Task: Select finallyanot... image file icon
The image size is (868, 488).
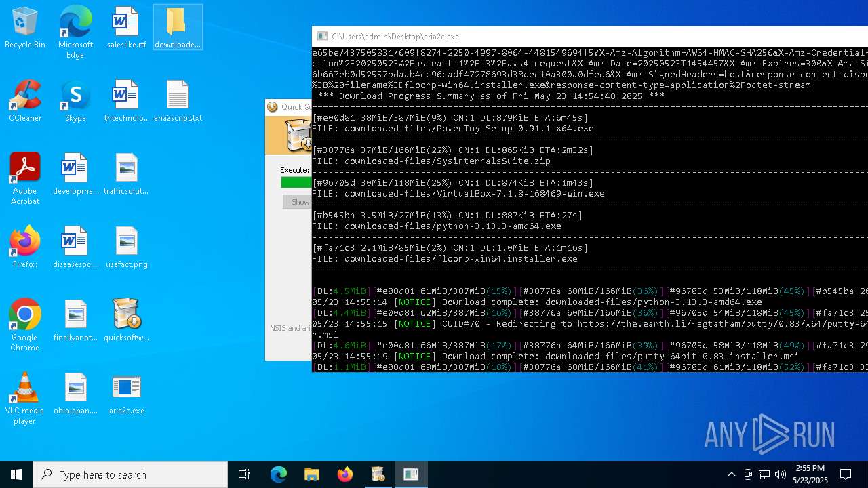Action: point(75,321)
